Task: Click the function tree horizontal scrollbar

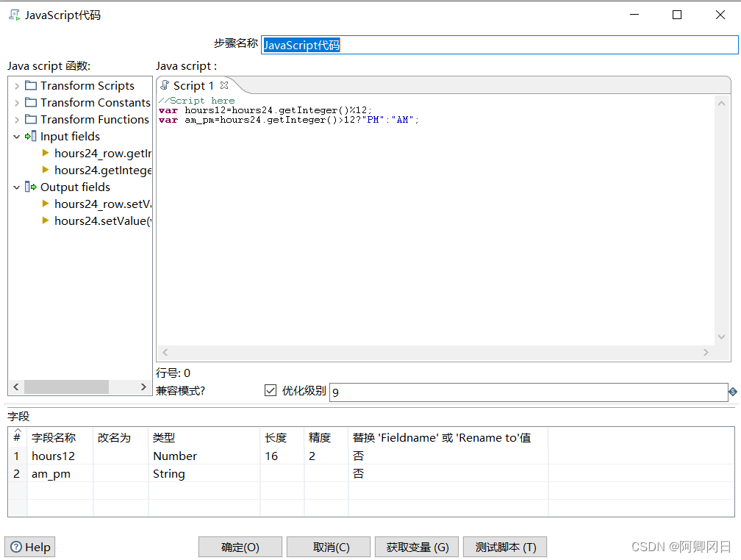Action: click(x=66, y=387)
